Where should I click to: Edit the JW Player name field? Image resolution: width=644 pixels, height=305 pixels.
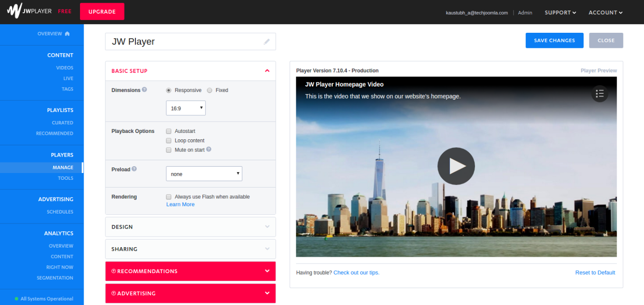point(190,41)
